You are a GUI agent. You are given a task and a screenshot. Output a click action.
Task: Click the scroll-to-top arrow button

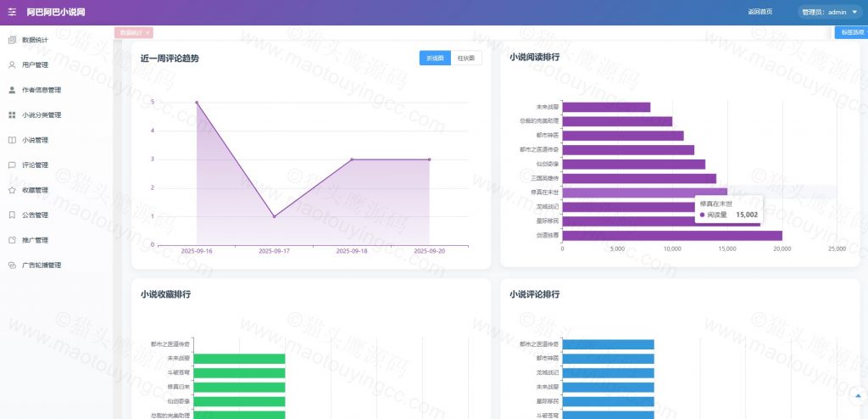pos(858,396)
